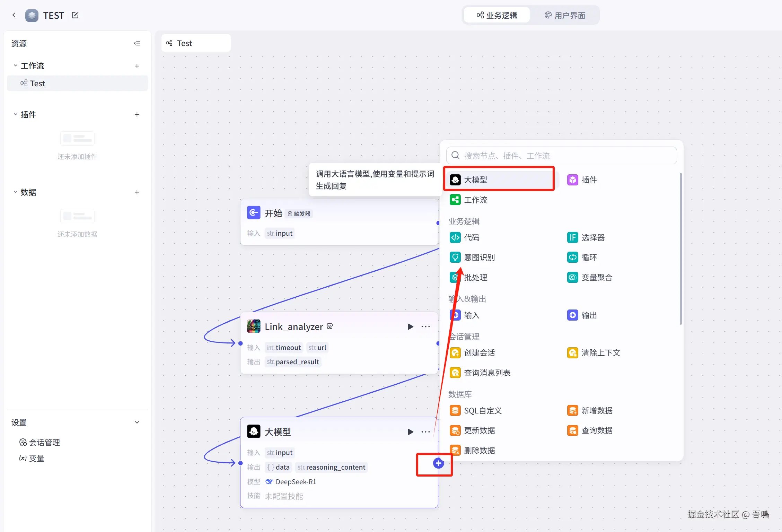Collapse the resources panel with the fold icon
The height and width of the screenshot is (532, 782).
point(137,43)
